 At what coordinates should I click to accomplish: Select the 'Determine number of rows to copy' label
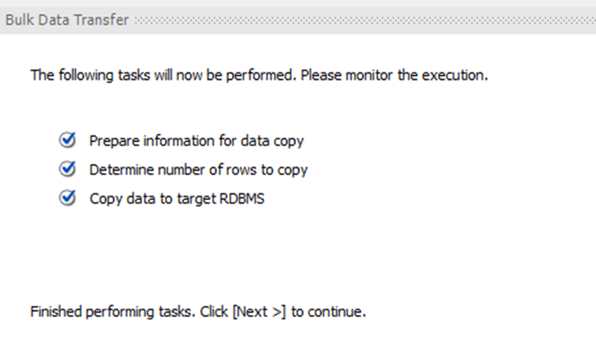click(x=198, y=170)
